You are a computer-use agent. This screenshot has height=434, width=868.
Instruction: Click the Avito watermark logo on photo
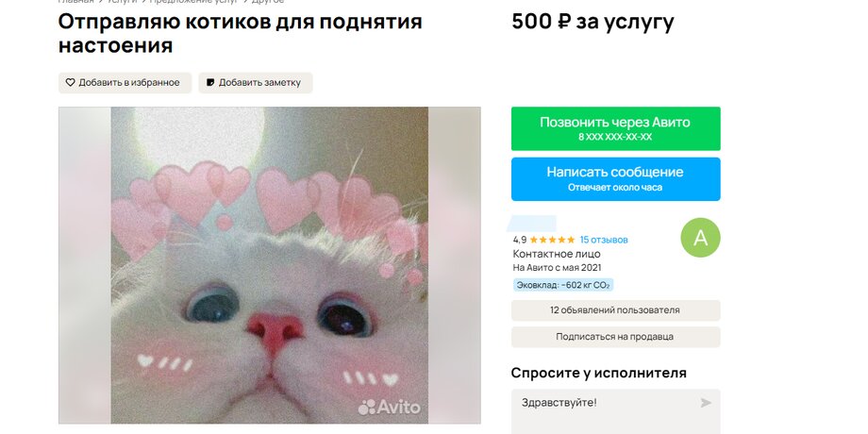click(x=389, y=408)
